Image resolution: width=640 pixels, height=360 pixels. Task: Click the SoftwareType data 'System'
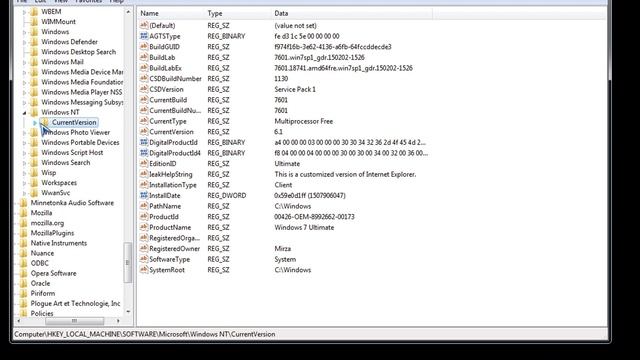tap(285, 259)
